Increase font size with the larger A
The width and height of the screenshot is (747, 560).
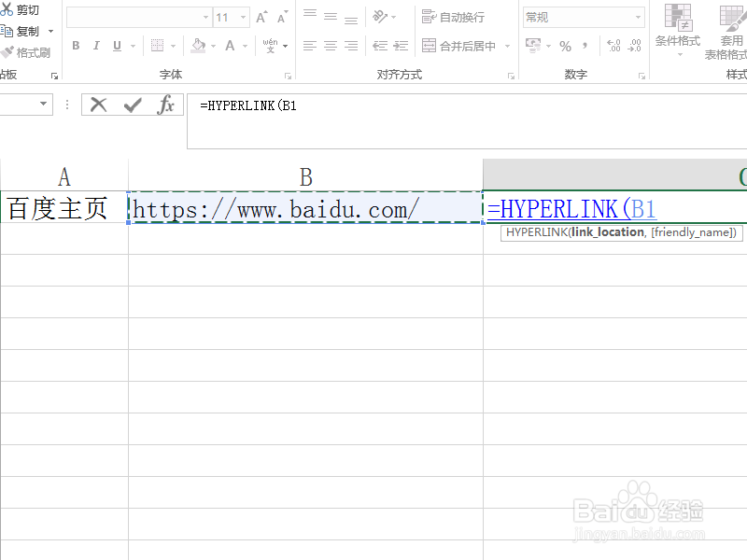point(261,17)
